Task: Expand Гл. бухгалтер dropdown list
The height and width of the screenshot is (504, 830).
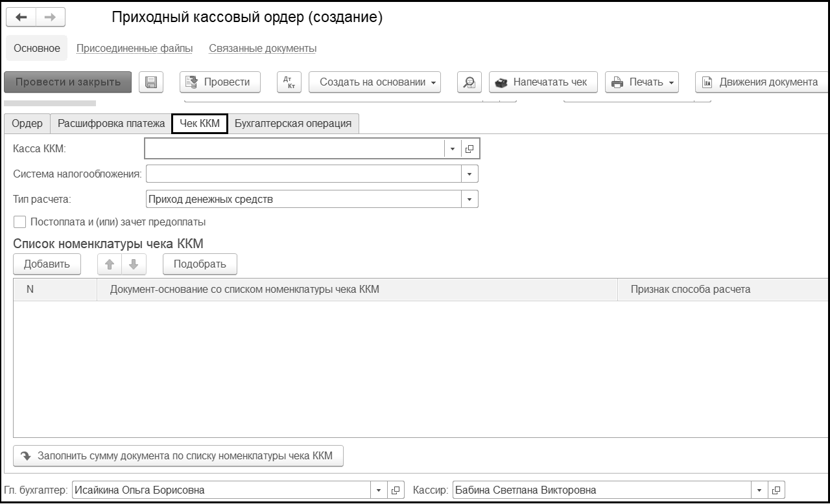Action: pos(379,490)
